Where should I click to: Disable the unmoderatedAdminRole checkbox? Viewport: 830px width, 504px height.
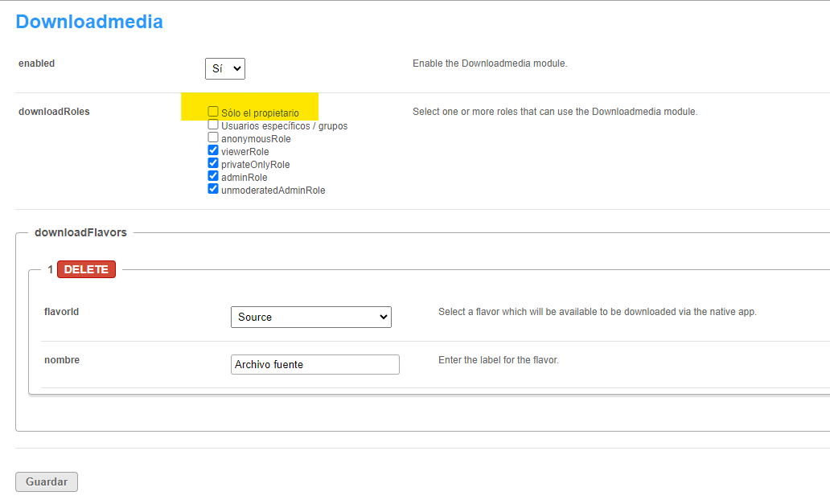[x=213, y=189]
